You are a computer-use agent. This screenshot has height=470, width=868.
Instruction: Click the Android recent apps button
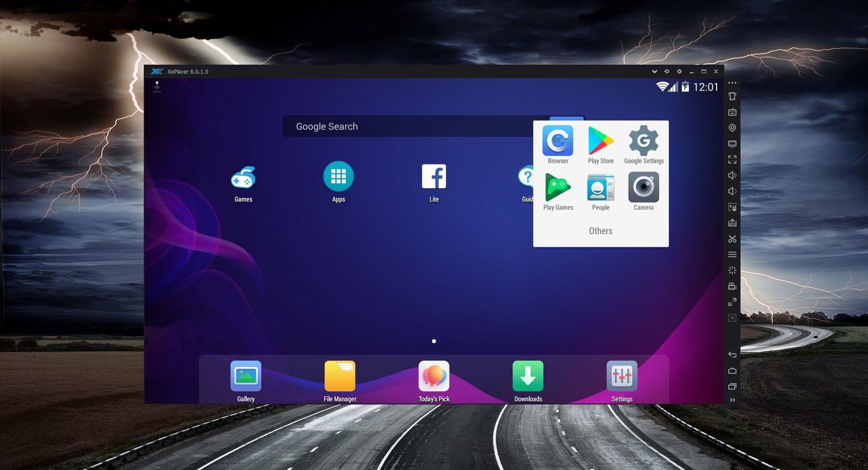click(732, 386)
